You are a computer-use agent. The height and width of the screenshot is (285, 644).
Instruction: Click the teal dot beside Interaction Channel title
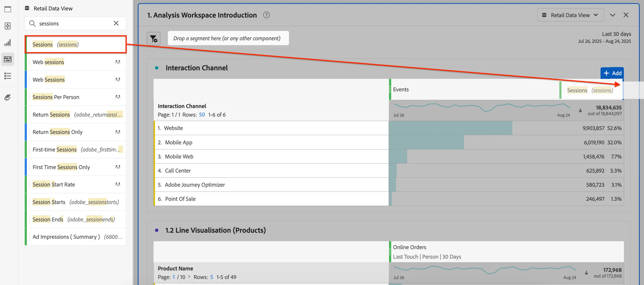coord(157,68)
